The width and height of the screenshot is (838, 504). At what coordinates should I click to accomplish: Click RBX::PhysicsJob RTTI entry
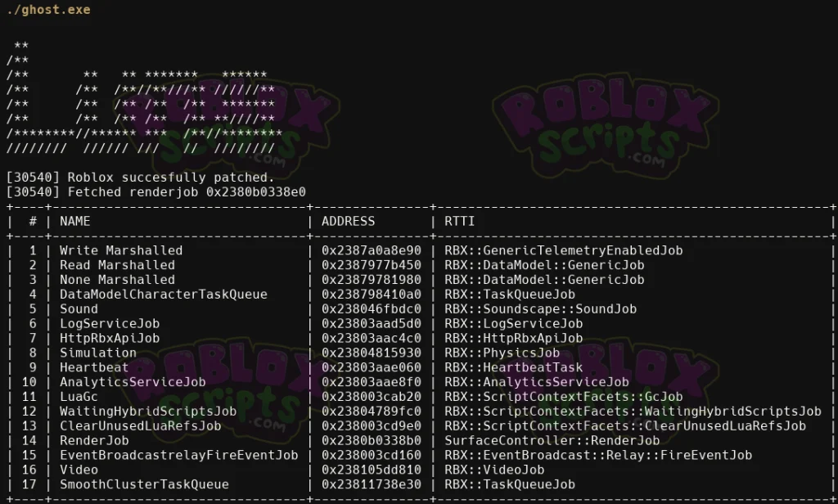coord(502,353)
